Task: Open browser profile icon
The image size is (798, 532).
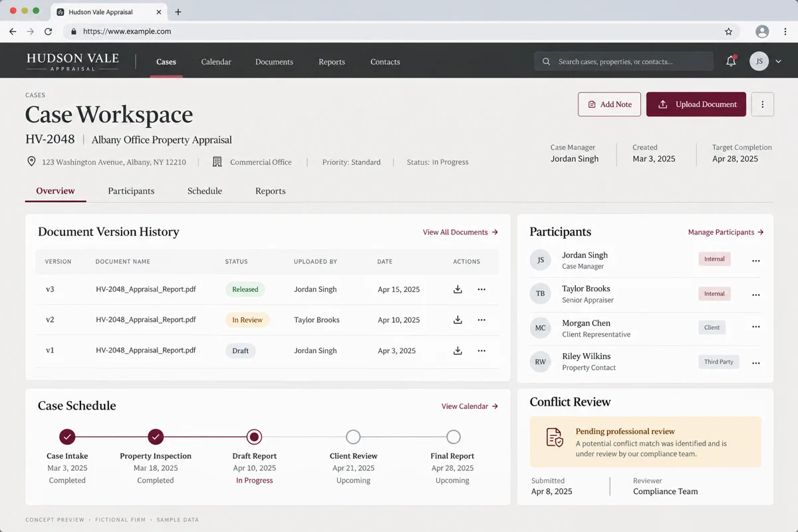Action: (x=762, y=31)
